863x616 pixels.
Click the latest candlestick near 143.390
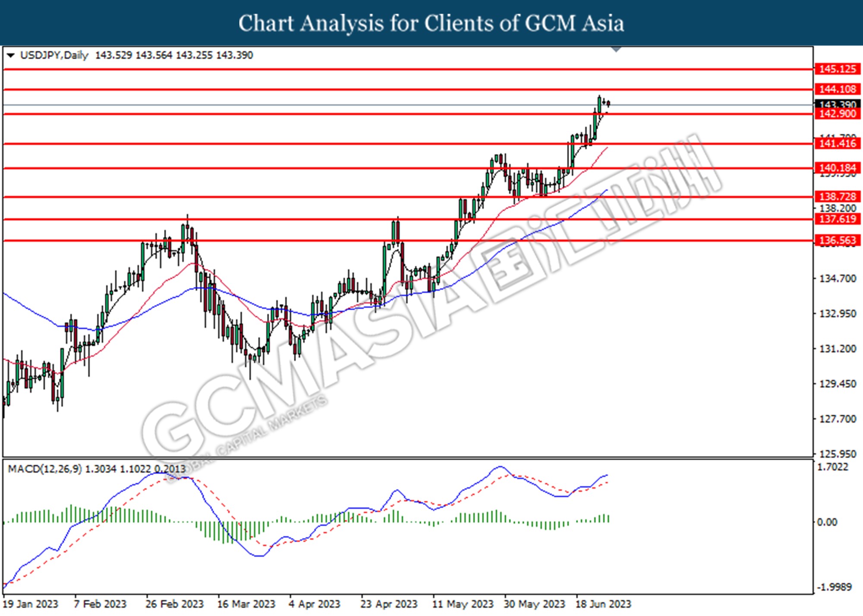608,104
